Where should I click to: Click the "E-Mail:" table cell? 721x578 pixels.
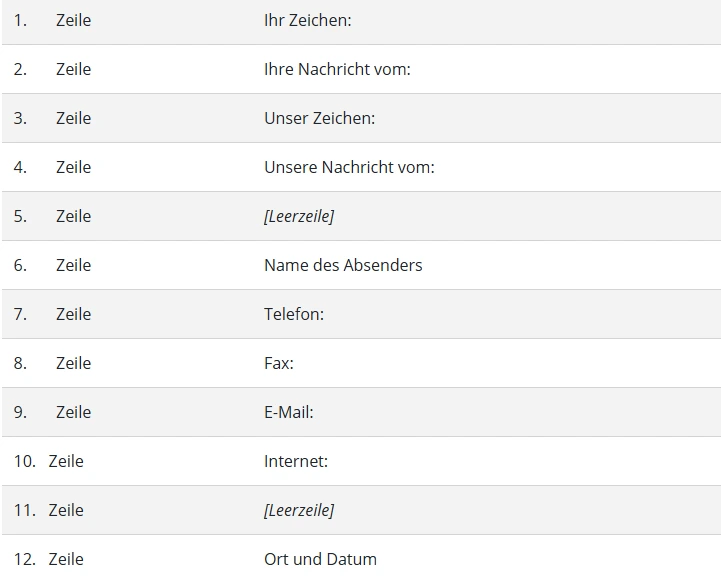click(x=289, y=412)
